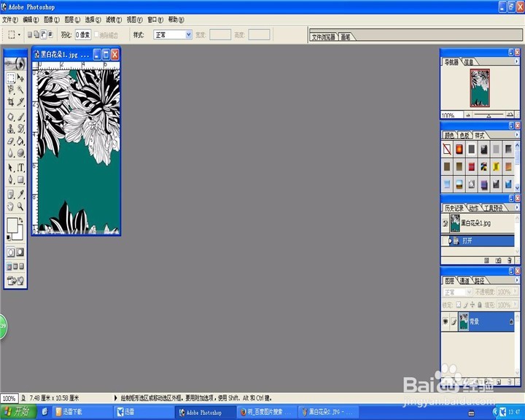Open 不透明度 opacity arrow in Layers panel
Viewport: 525px width, 420px height.
516,292
